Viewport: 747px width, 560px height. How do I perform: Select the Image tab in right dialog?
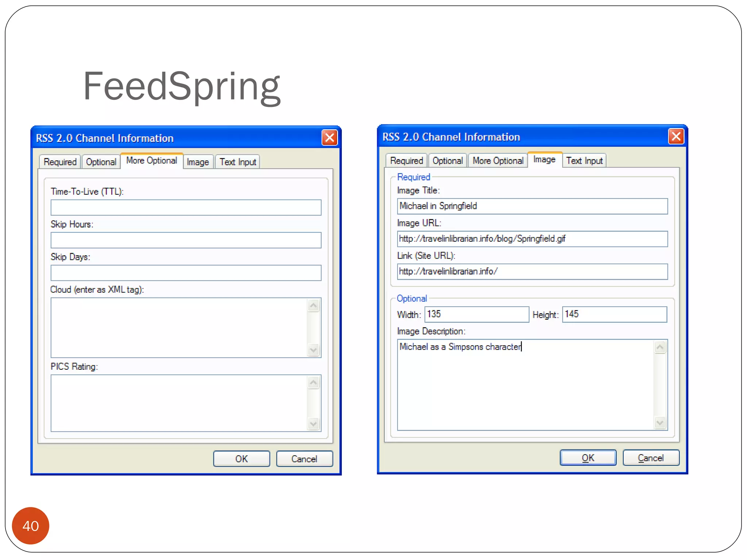click(x=545, y=160)
